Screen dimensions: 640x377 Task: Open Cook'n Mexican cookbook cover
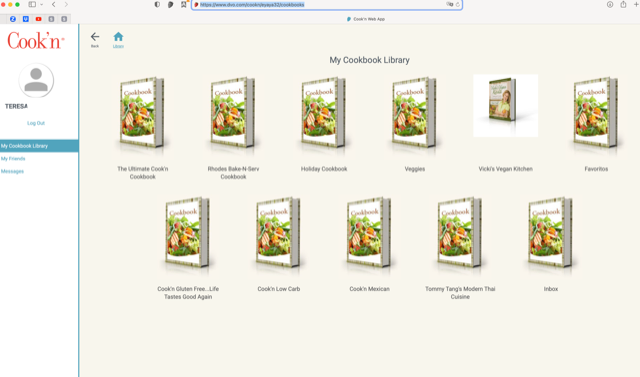pos(369,232)
